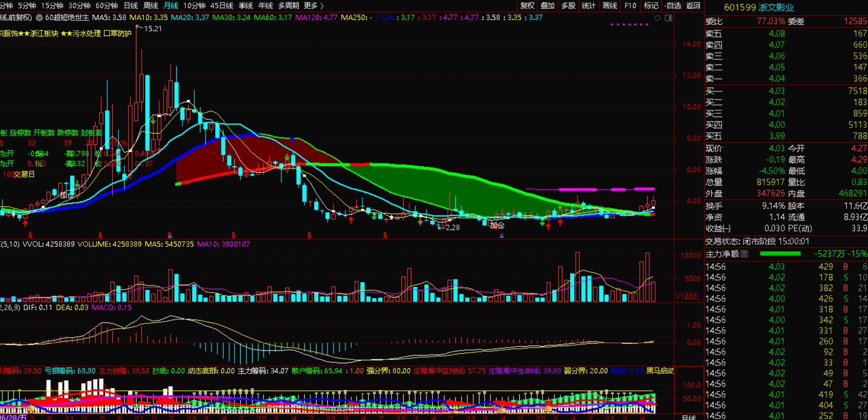Click the 污水处理 concept tag
The height and width of the screenshot is (420, 868).
(x=87, y=34)
